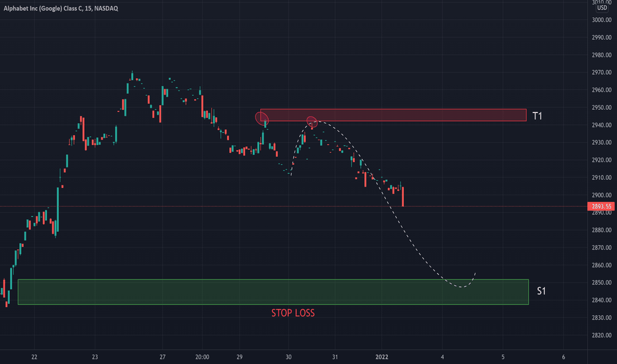Image resolution: width=617 pixels, height=364 pixels.
Task: Click the 2860.00 price axis label
Action: tap(602, 265)
